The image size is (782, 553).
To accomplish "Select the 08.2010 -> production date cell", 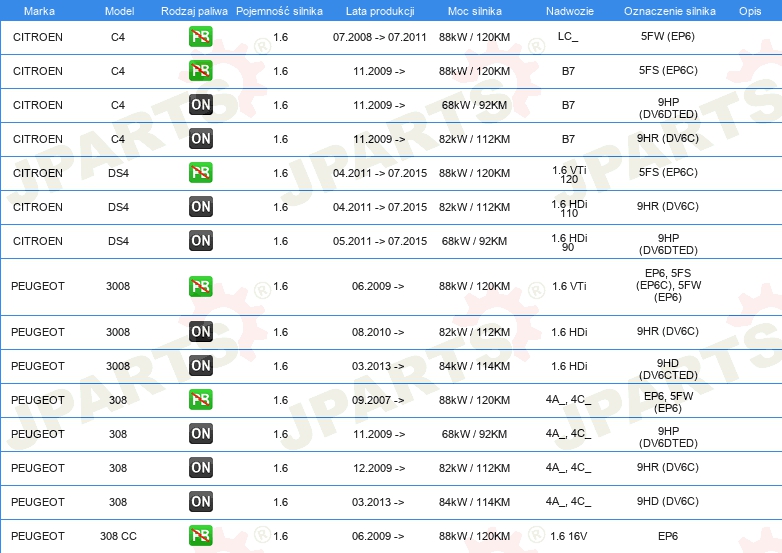I will coord(378,332).
